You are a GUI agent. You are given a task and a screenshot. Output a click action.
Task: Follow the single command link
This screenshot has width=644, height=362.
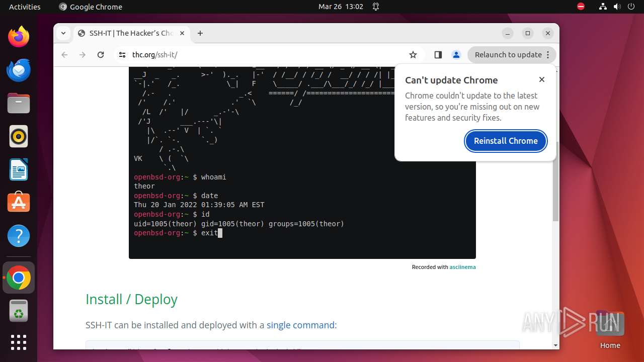tap(300, 325)
